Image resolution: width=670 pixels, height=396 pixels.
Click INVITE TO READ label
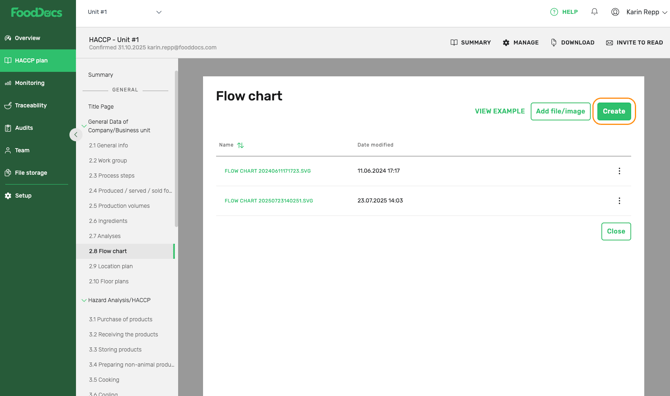coord(640,42)
